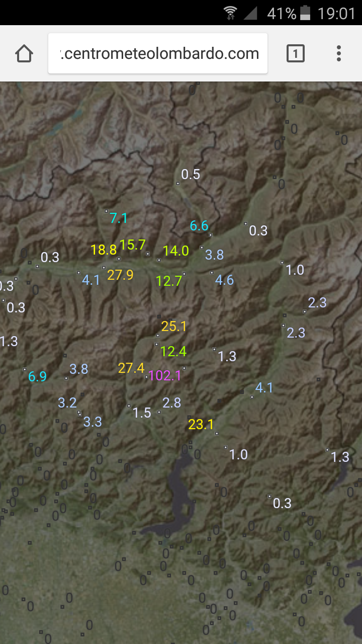Tap the 15.7 station value

click(x=133, y=245)
